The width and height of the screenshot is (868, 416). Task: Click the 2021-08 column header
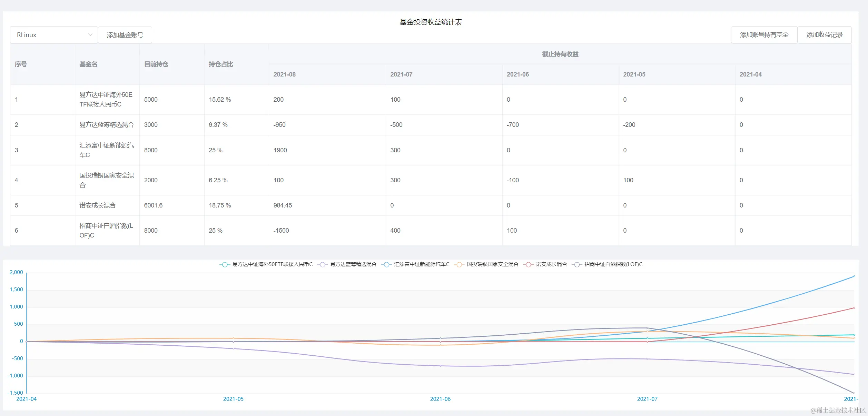point(285,74)
